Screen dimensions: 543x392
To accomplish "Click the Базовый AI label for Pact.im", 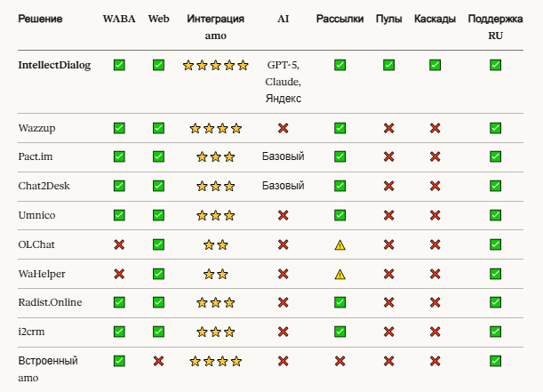I will [283, 156].
